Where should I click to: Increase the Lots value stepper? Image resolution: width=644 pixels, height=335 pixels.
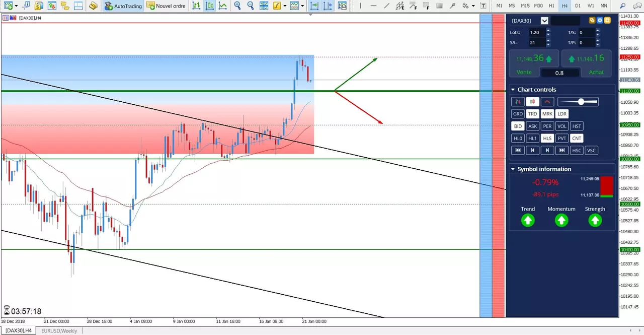[548, 30]
